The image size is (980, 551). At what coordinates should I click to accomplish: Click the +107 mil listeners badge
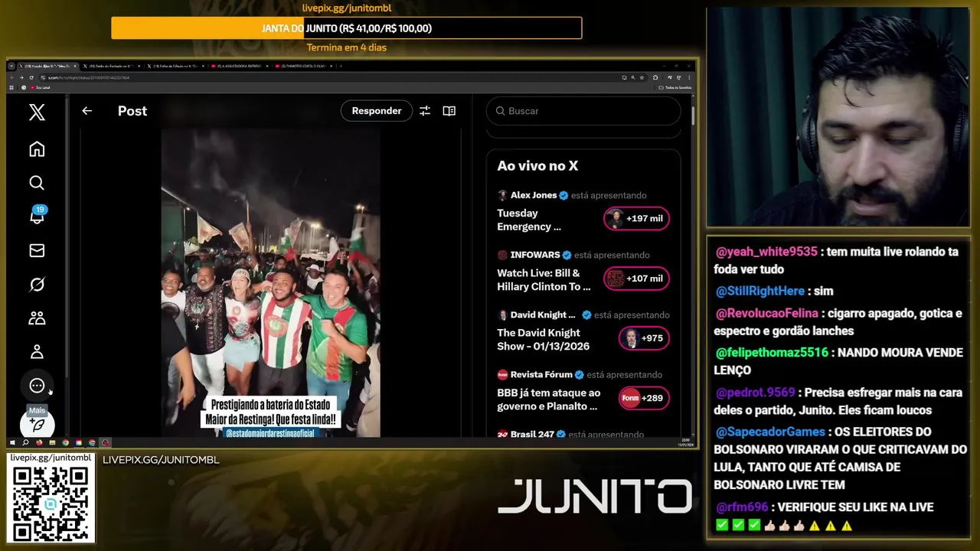636,279
